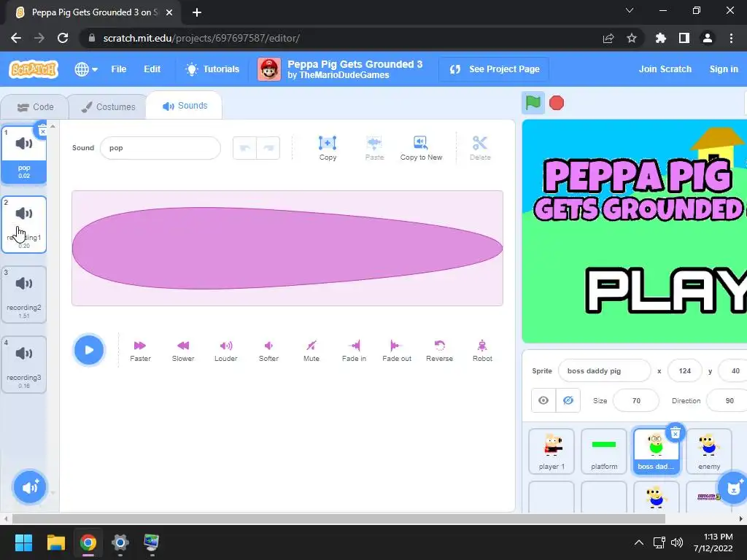747x560 pixels.
Task: Delete boss daddy pig sprite trash icon
Action: point(675,433)
